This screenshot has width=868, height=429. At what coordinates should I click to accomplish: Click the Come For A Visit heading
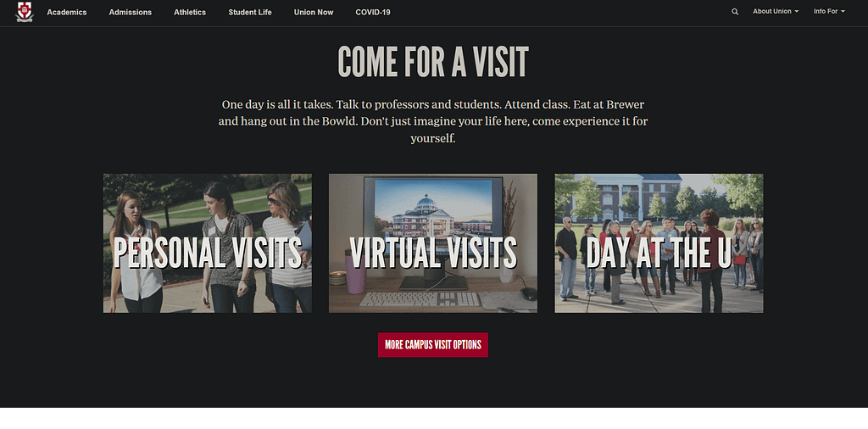[433, 61]
